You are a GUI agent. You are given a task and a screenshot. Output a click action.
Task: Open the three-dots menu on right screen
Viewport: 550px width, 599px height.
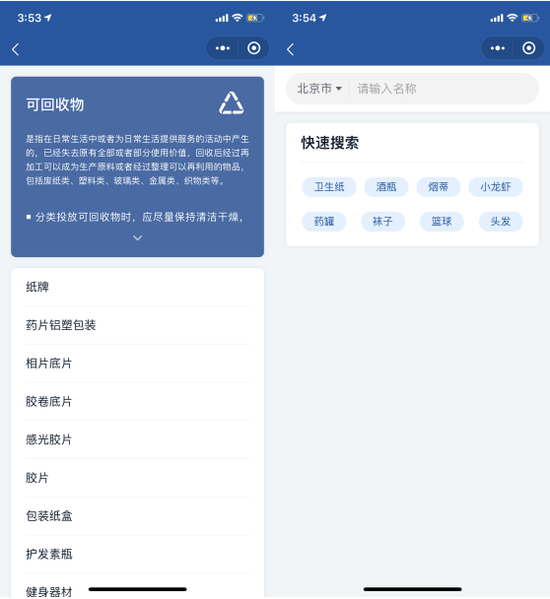[x=498, y=48]
